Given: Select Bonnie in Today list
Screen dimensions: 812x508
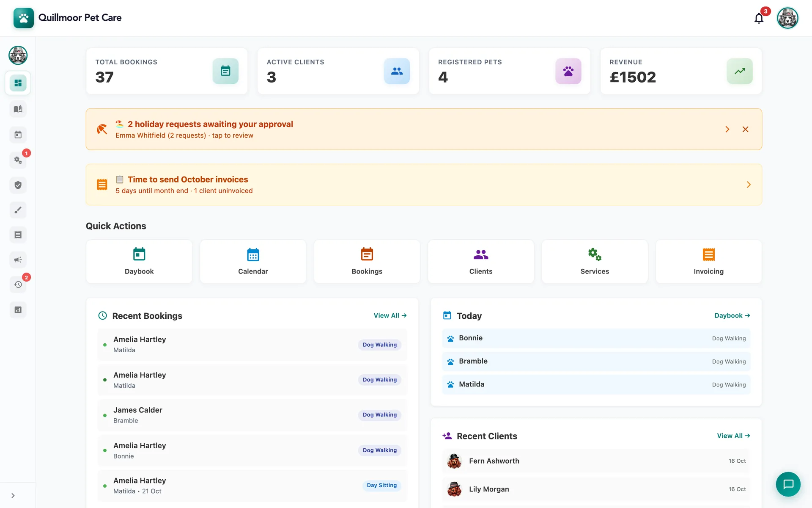Looking at the screenshot, I should coord(596,338).
